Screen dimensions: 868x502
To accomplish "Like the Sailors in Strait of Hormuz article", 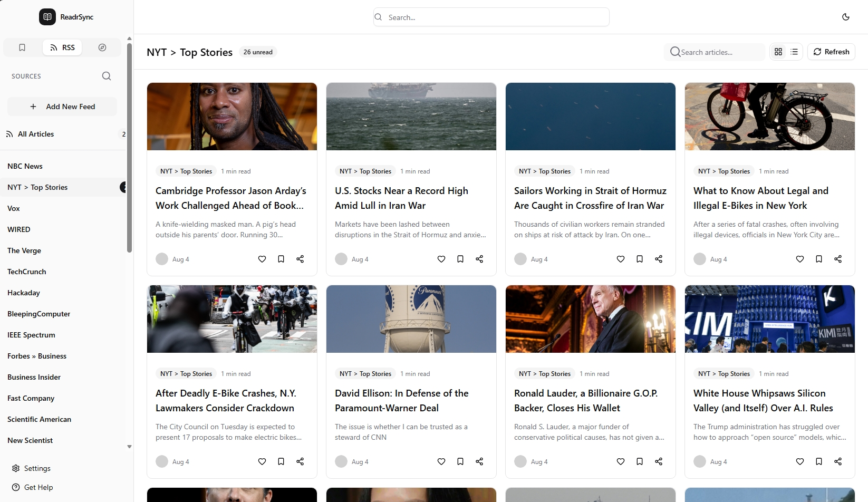I will tap(621, 259).
